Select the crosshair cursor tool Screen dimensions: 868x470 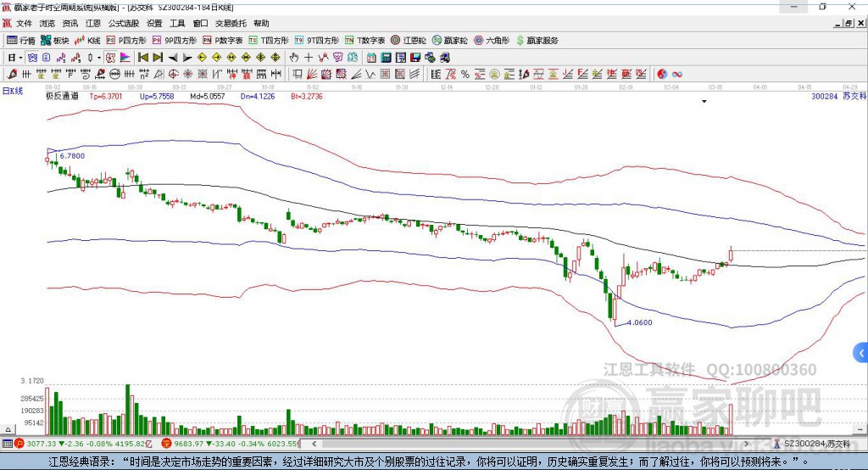309,58
